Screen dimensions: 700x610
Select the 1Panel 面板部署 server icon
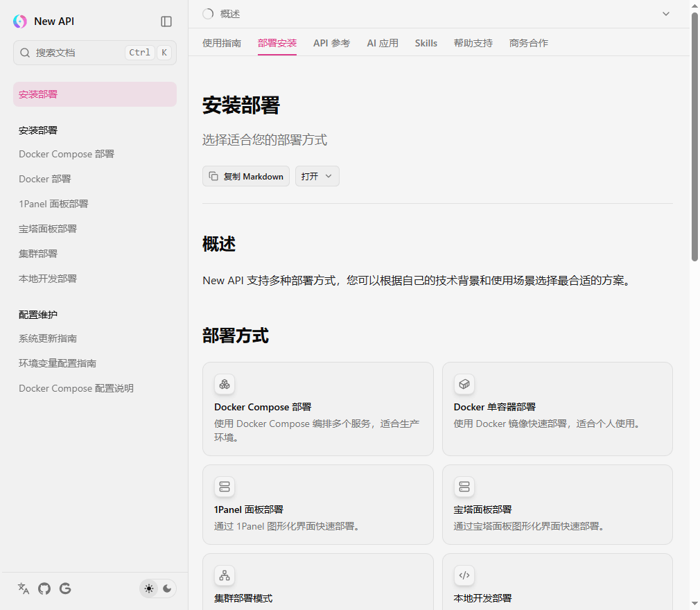tap(225, 487)
